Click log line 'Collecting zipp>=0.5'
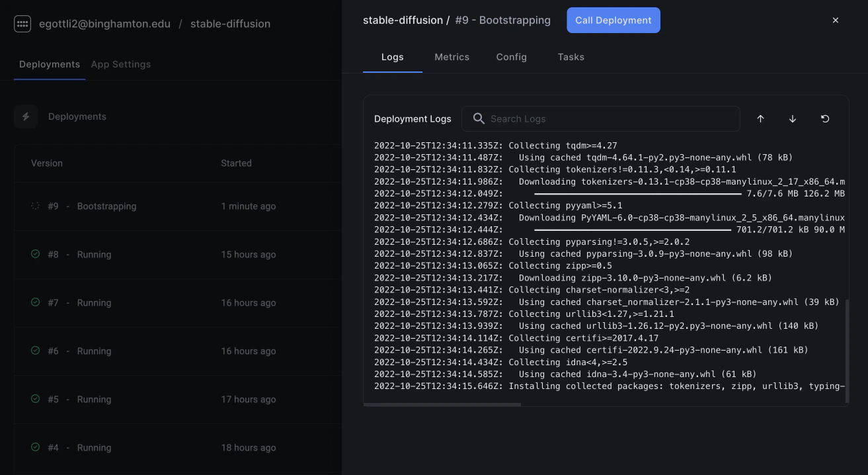The height and width of the screenshot is (475, 868). [493, 266]
